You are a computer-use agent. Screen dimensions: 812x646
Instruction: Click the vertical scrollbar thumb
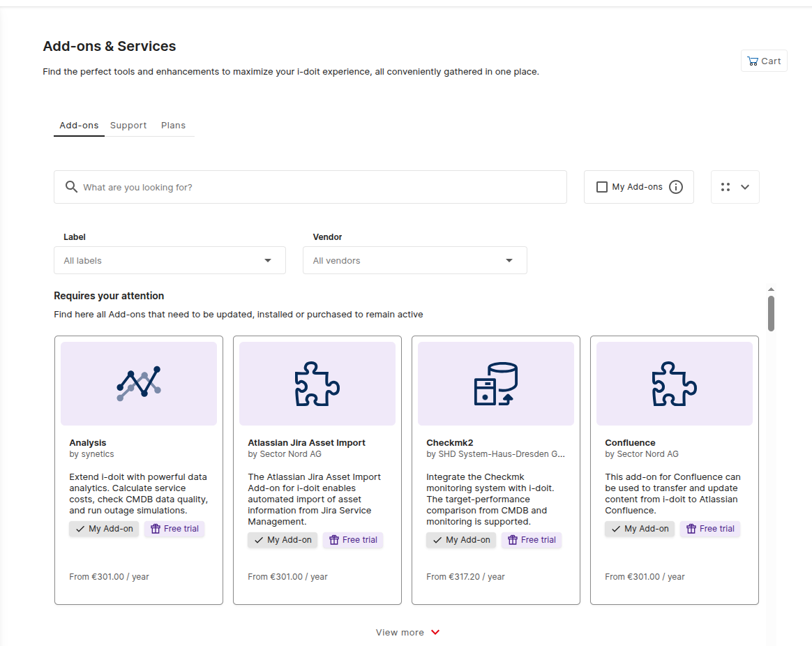(771, 313)
